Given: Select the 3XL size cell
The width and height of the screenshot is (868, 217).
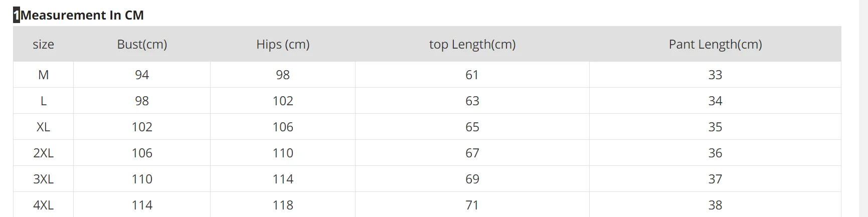Looking at the screenshot, I should click(x=43, y=179).
